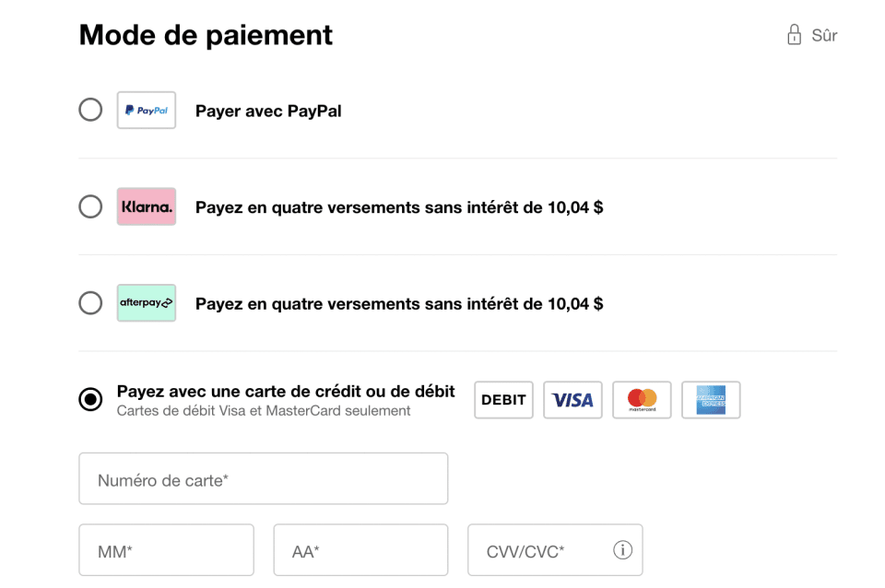885x588 pixels.
Task: Click the DEBIT card icon
Action: tap(503, 400)
